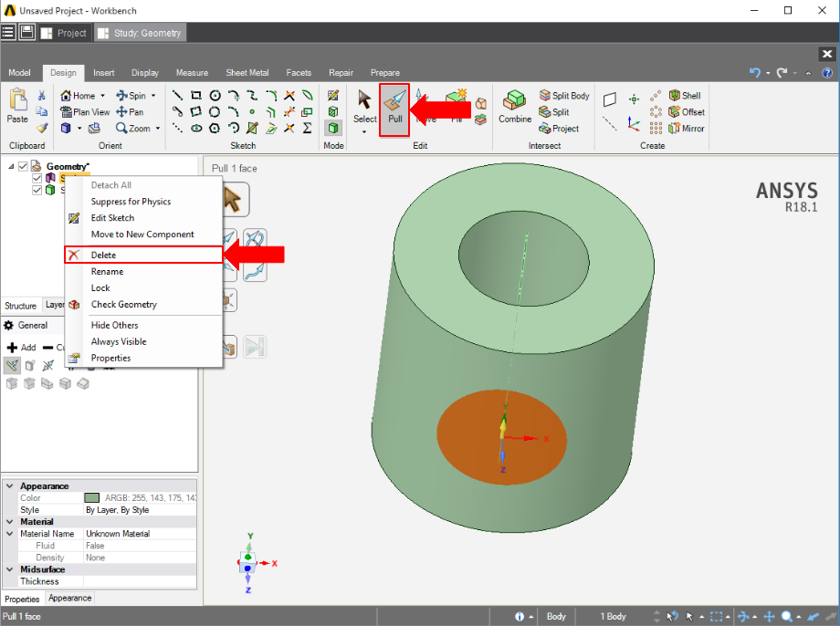Open the help question mark icon

click(x=827, y=73)
